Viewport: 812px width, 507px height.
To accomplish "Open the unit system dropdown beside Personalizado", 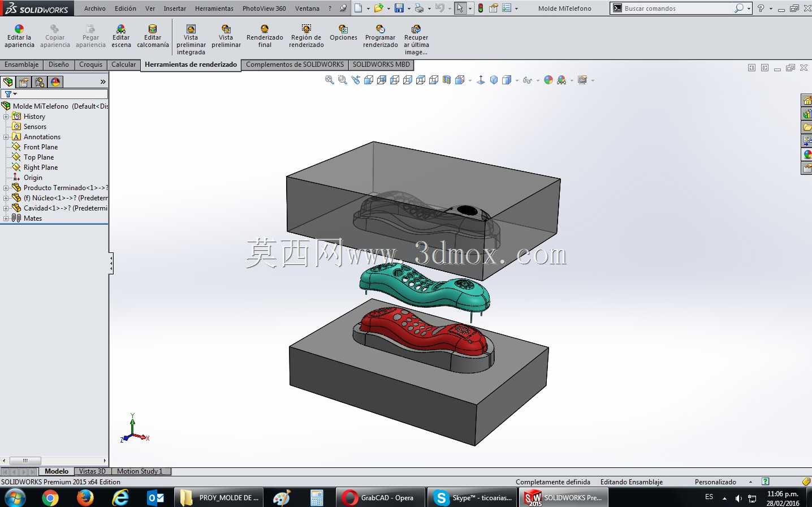I will point(750,482).
